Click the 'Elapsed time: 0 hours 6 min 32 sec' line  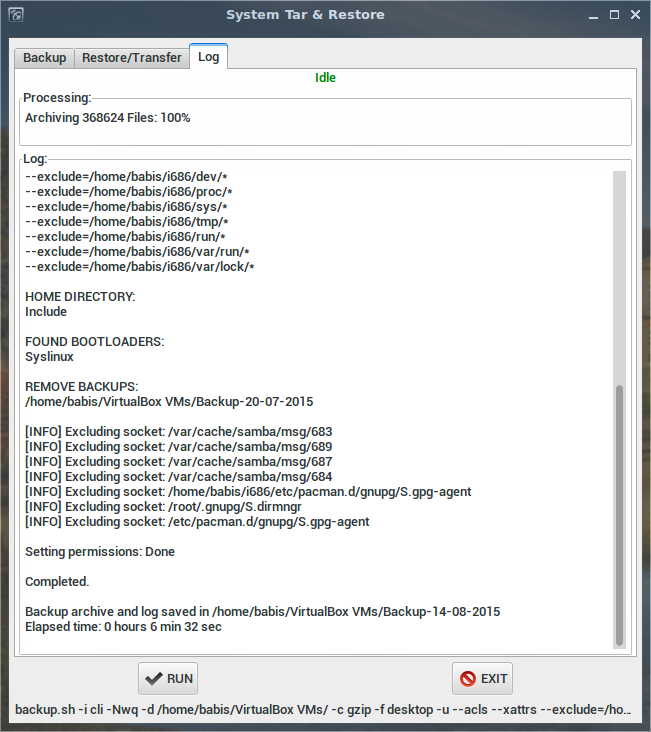tap(123, 626)
